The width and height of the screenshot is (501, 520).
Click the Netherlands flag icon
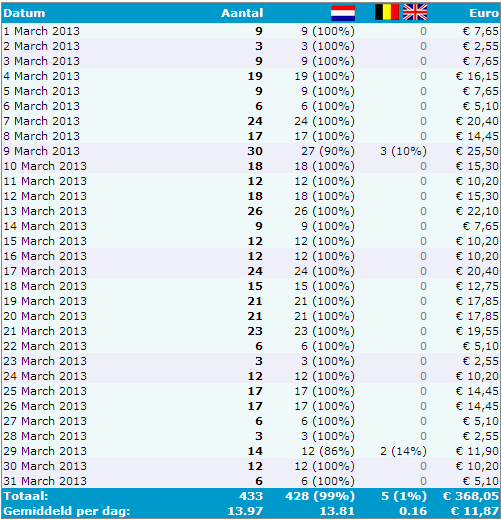tap(343, 13)
